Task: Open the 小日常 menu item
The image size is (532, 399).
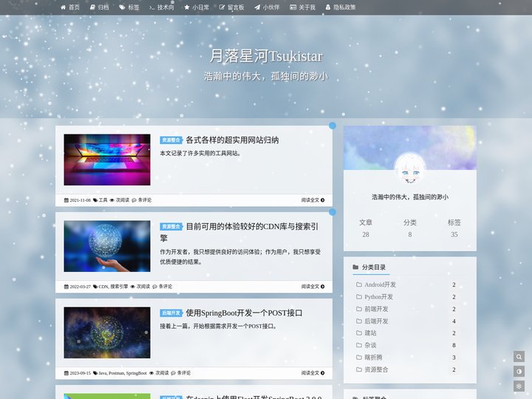Action: [197, 7]
